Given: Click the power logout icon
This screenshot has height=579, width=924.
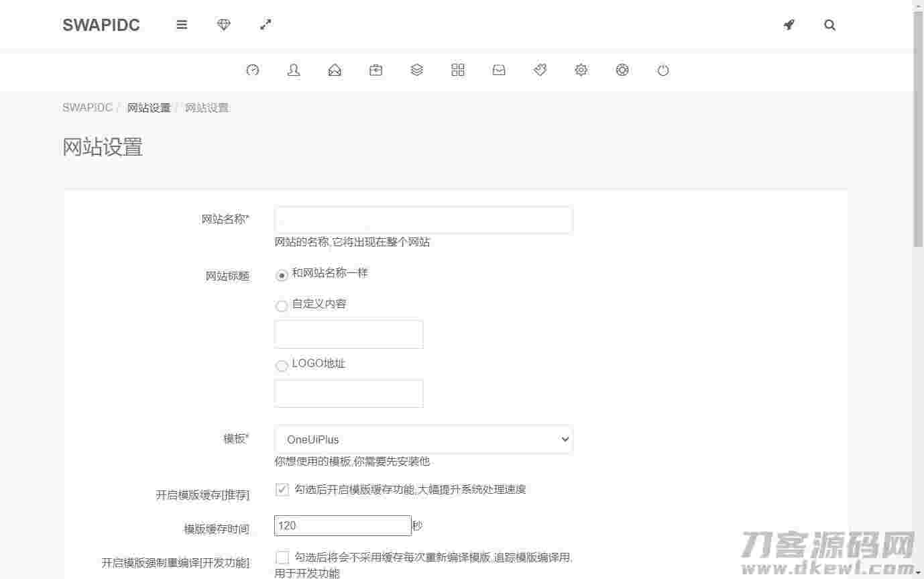Looking at the screenshot, I should coord(663,70).
